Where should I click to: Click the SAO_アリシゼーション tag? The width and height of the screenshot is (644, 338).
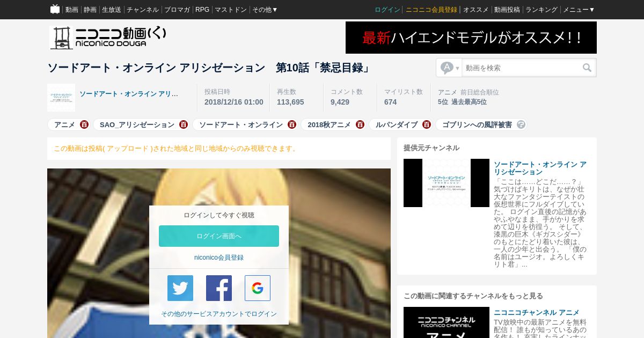137,124
